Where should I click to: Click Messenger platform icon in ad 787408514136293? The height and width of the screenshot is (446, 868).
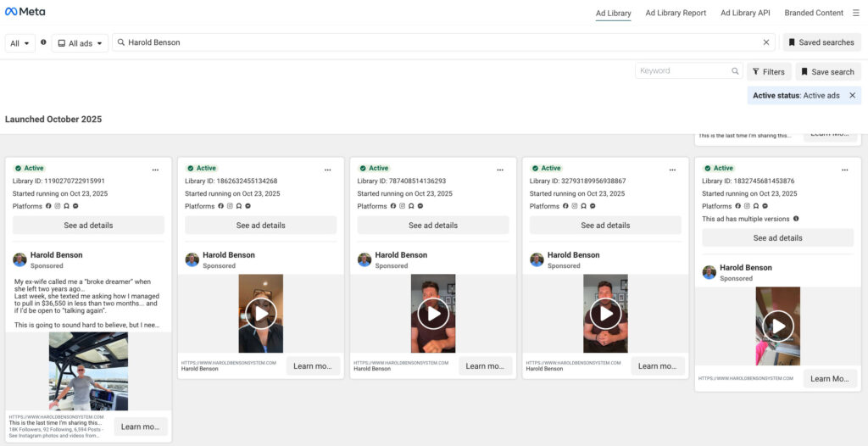420,206
